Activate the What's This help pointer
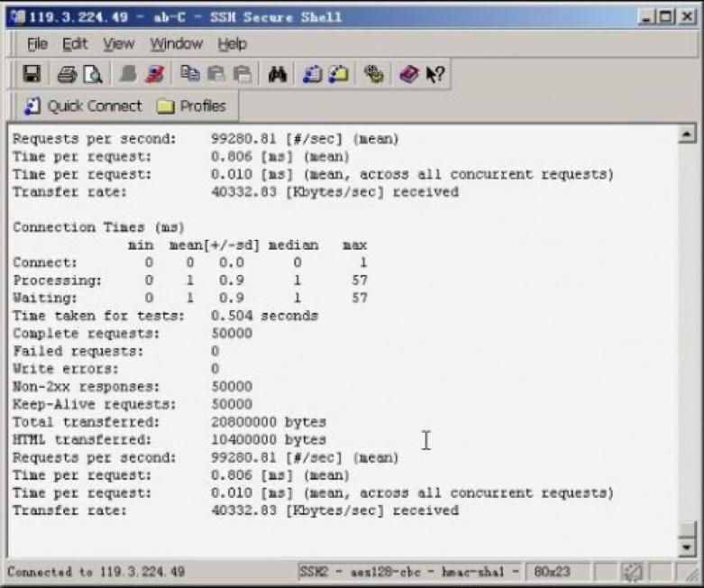Viewport: 704px width, 588px height. (435, 74)
